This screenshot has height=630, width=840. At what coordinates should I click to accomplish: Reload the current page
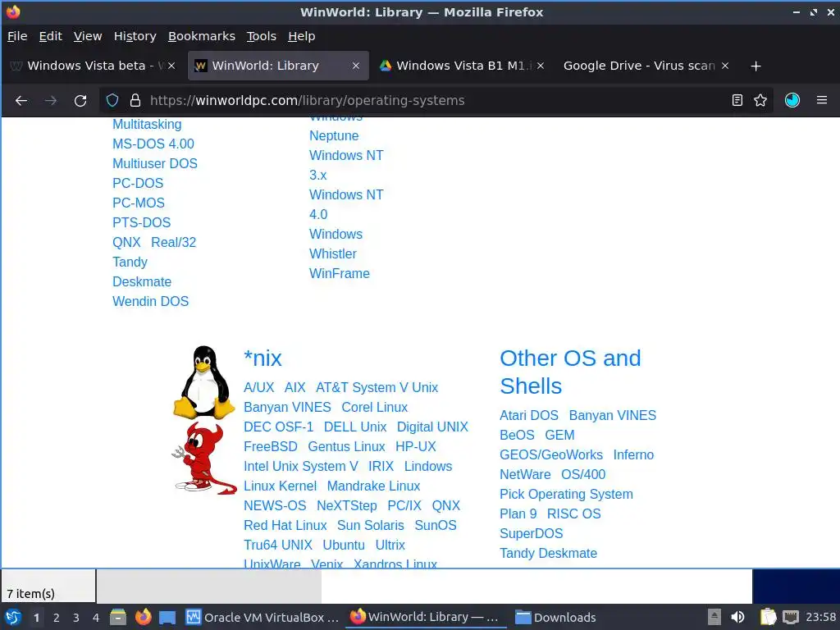click(80, 100)
